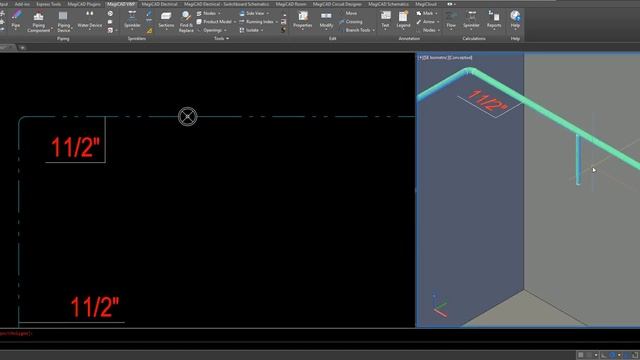Screen dimensions: 640x360
Task: Open the Legend tool
Action: [x=403, y=19]
